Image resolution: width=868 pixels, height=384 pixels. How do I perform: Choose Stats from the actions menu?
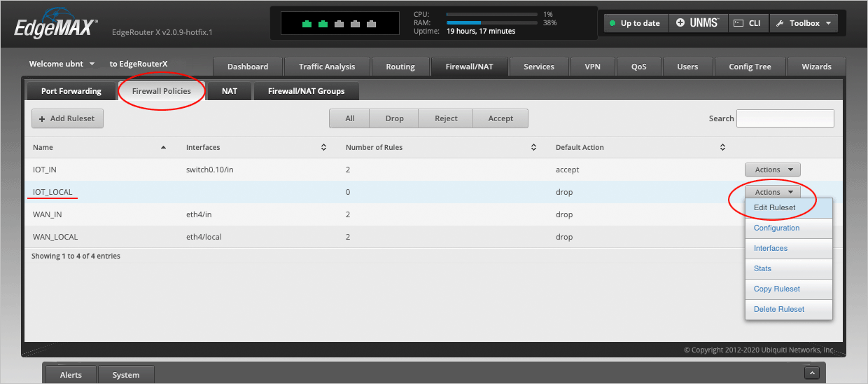tap(789, 268)
